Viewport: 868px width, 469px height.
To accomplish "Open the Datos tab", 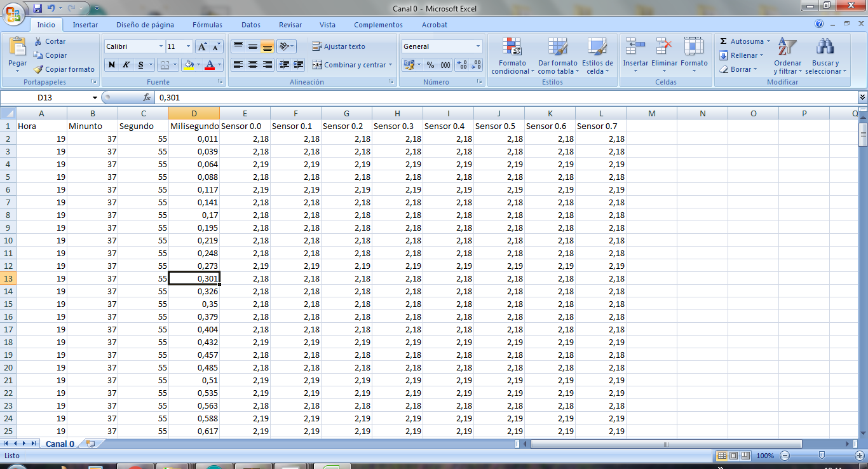I will point(251,25).
